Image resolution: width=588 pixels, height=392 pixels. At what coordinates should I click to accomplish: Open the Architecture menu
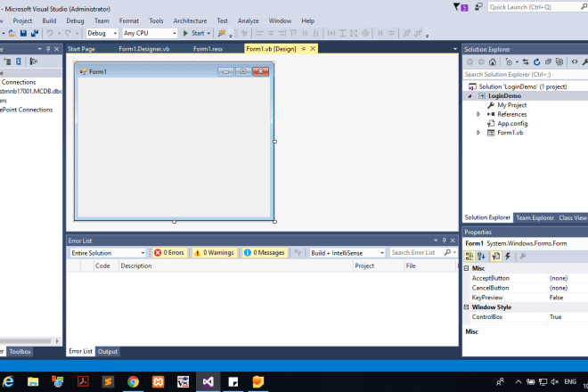[190, 21]
